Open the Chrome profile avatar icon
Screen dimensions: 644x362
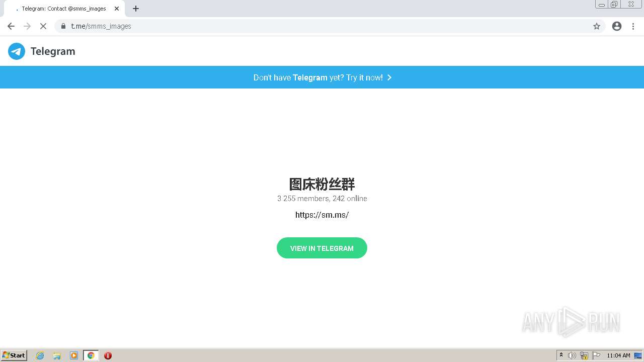(617, 26)
